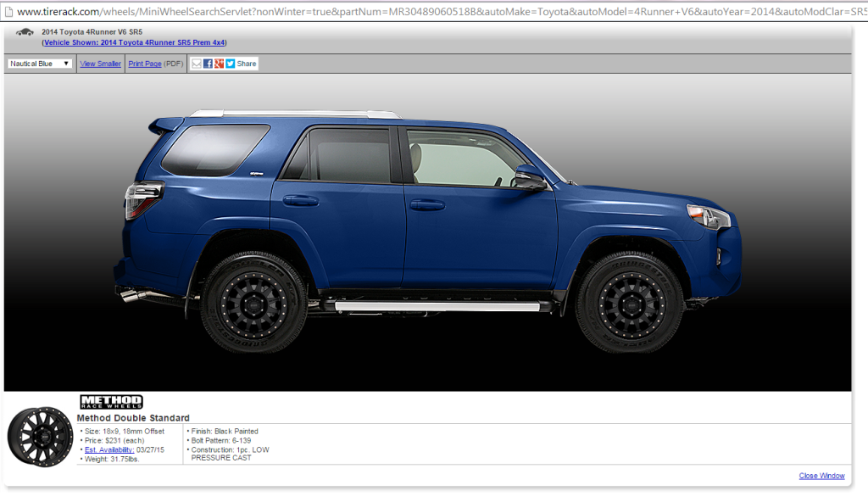The width and height of the screenshot is (868, 502).
Task: Click the email share envelope icon
Action: [x=197, y=64]
